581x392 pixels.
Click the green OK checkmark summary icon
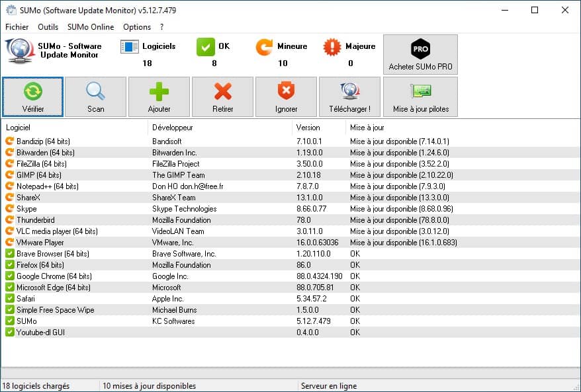pos(206,47)
